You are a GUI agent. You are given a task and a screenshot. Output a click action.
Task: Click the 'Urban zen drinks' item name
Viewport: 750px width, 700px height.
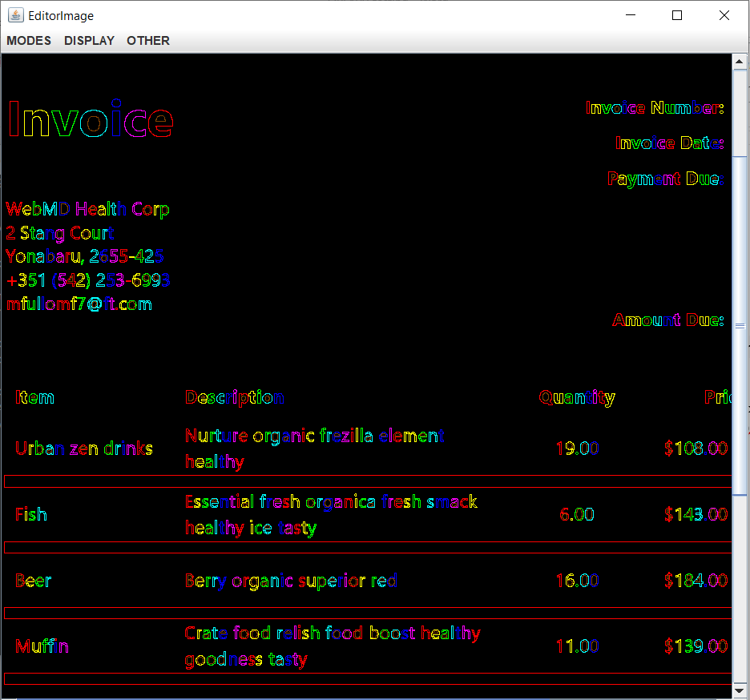[x=83, y=449]
